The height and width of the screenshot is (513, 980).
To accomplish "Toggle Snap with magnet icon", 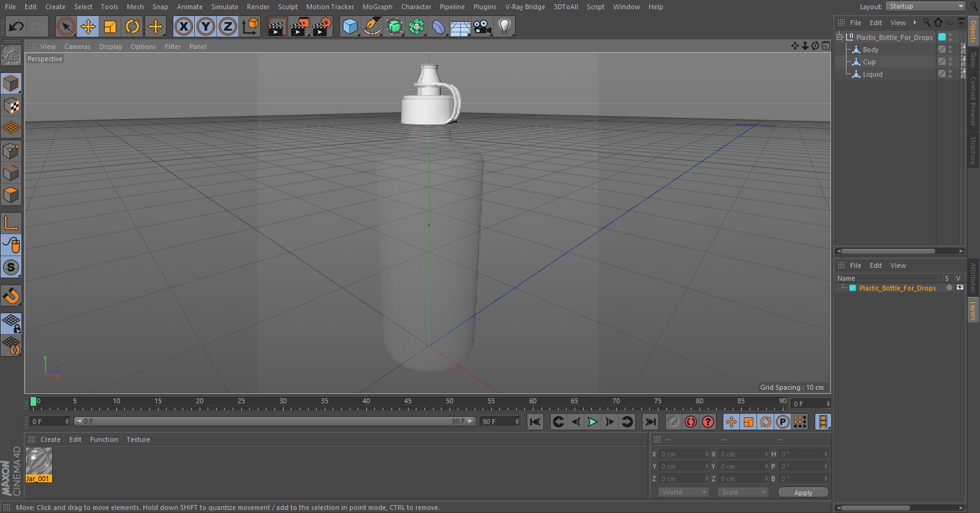I will tap(11, 296).
